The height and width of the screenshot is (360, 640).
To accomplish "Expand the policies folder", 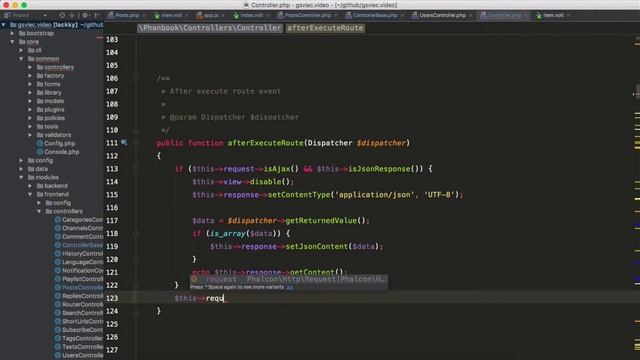I will point(30,118).
